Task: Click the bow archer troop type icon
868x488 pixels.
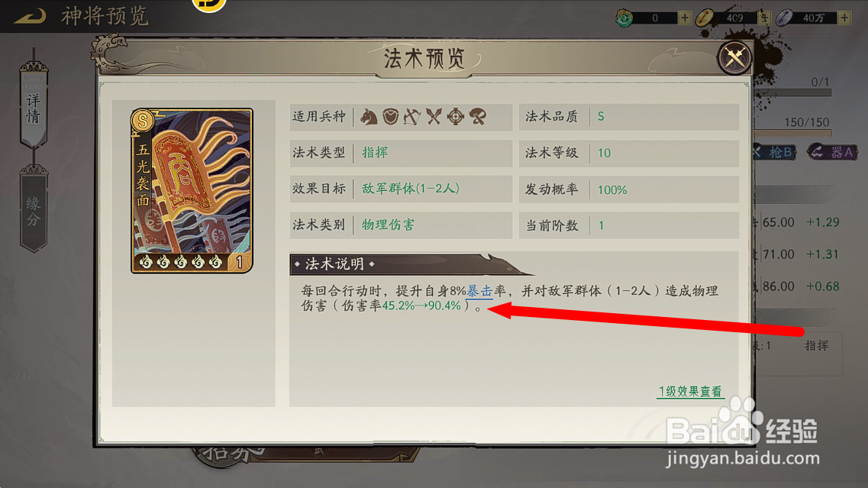Action: (412, 117)
